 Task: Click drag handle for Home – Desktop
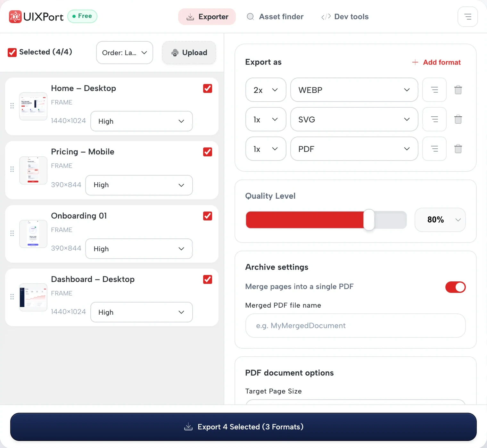[x=12, y=106]
